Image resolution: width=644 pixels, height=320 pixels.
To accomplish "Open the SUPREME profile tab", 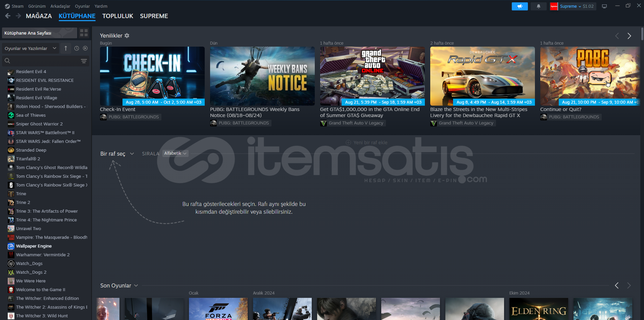I will point(154,16).
